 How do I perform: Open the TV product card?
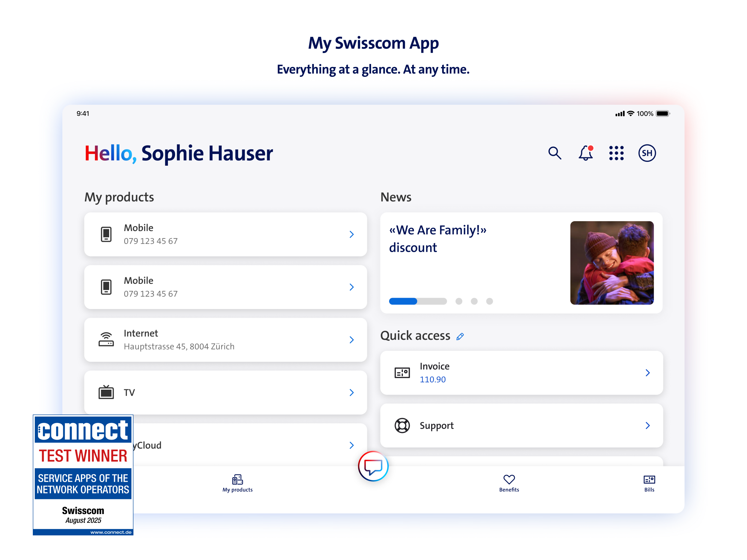[x=226, y=392]
